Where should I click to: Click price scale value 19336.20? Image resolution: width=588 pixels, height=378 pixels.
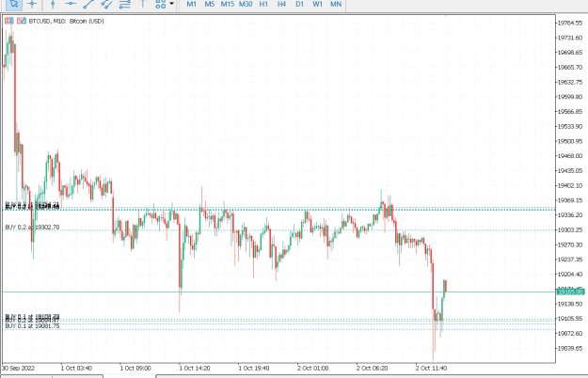click(x=570, y=215)
